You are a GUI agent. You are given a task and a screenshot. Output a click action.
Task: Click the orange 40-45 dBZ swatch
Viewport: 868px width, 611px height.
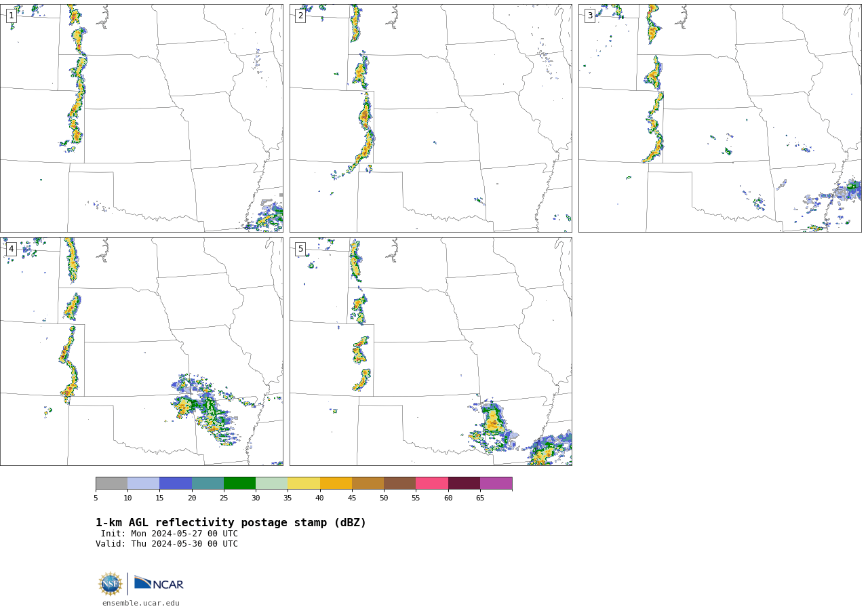point(336,484)
